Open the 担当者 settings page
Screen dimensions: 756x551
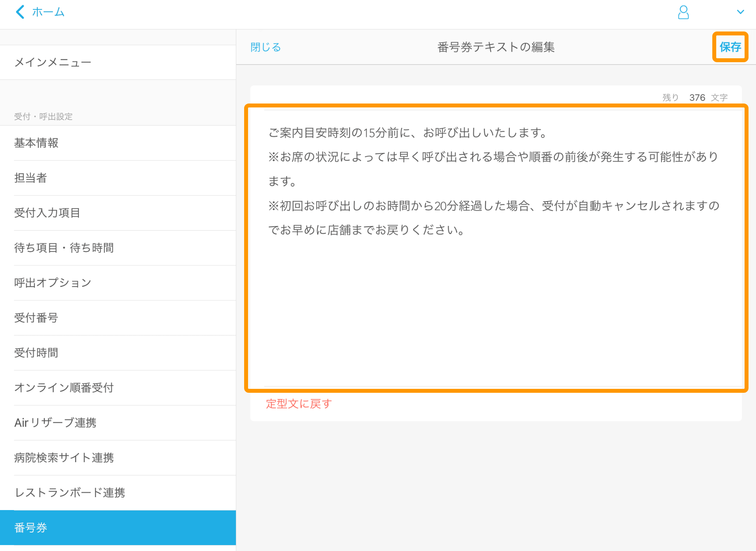[x=31, y=178]
